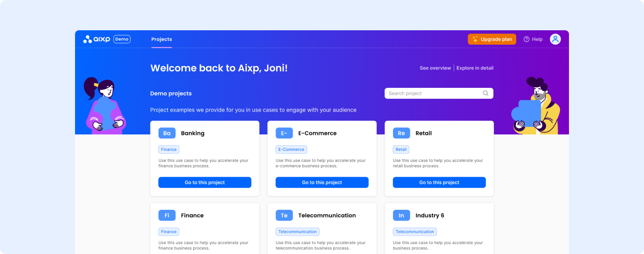This screenshot has width=644, height=254.
Task: Click the Explore in detail link
Action: tap(475, 68)
